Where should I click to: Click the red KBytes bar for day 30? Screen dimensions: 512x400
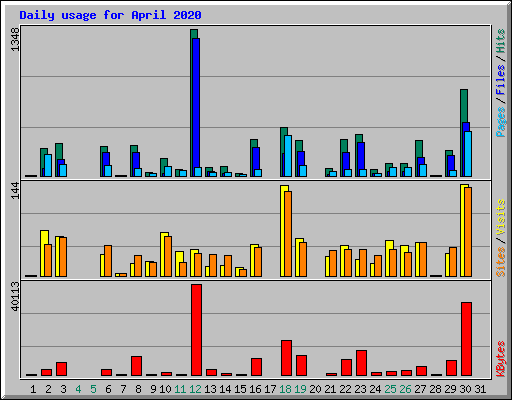466,339
